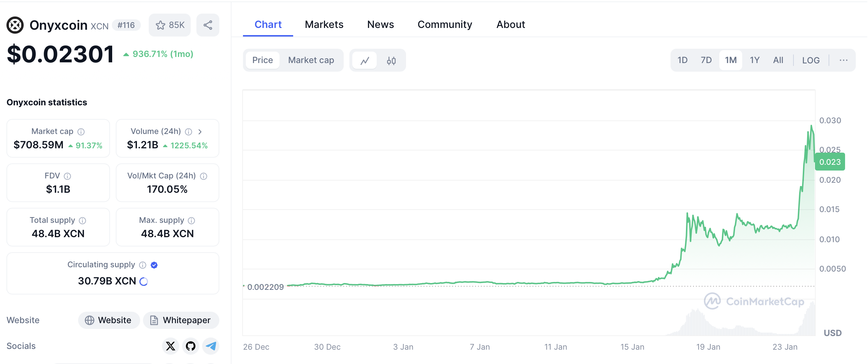868x364 pixels.
Task: Click the verified badge beside Circulating supply
Action: [x=154, y=265]
